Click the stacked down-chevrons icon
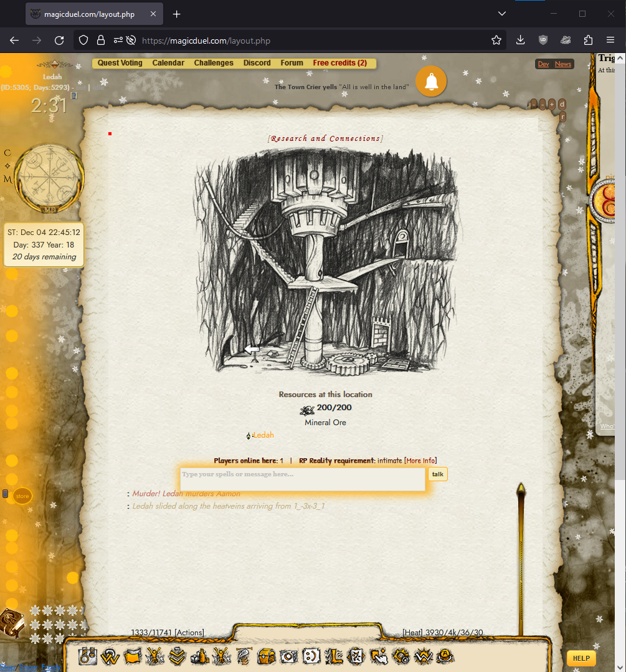Image resolution: width=626 pixels, height=672 pixels. coord(177,656)
